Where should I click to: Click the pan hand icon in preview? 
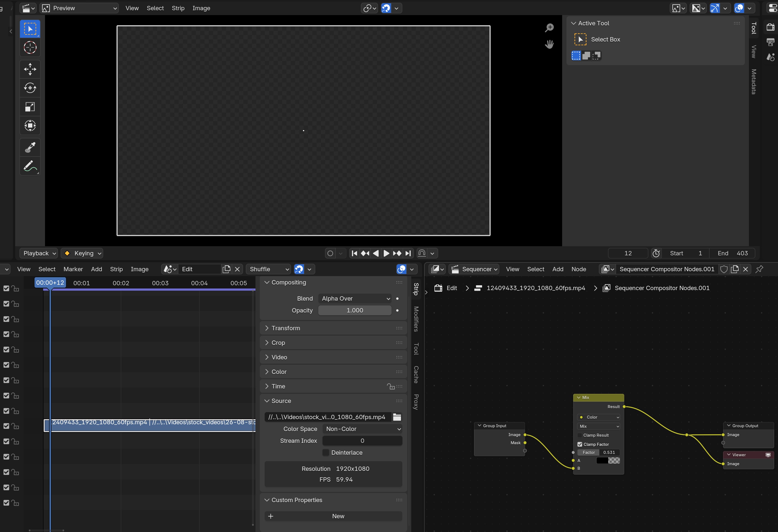549,44
